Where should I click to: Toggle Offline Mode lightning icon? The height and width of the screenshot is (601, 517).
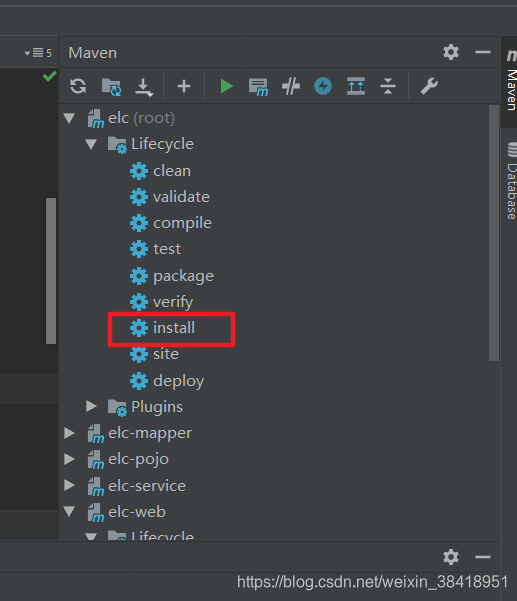323,86
